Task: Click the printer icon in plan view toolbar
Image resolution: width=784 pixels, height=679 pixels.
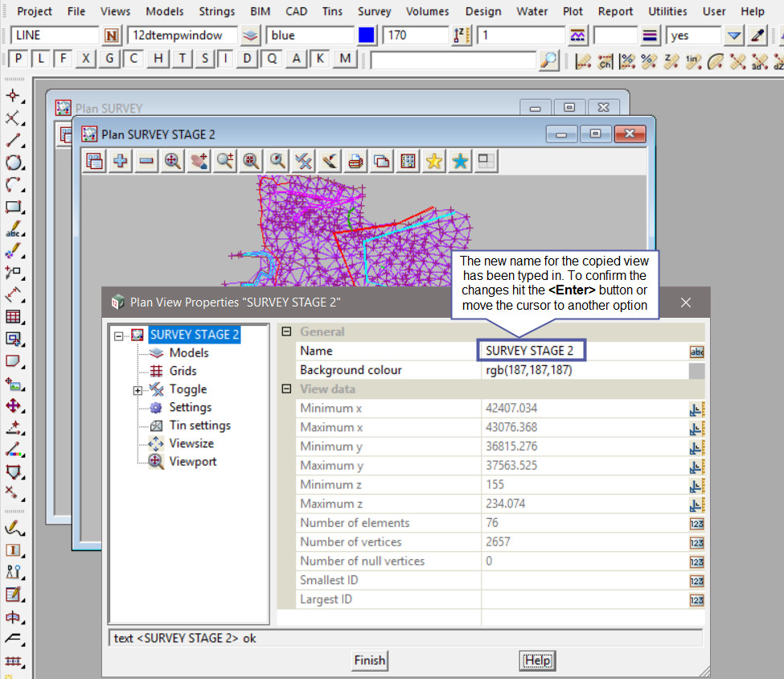Action: pos(355,161)
